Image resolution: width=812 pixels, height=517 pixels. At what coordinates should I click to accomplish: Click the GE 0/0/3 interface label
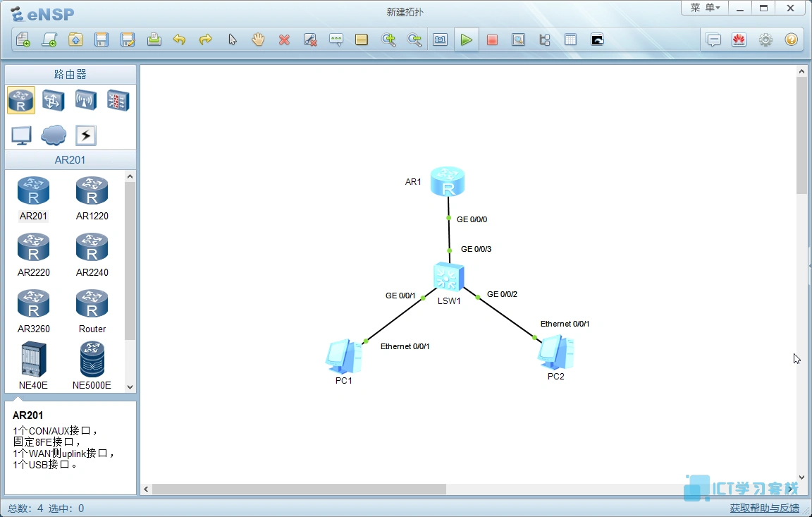476,249
